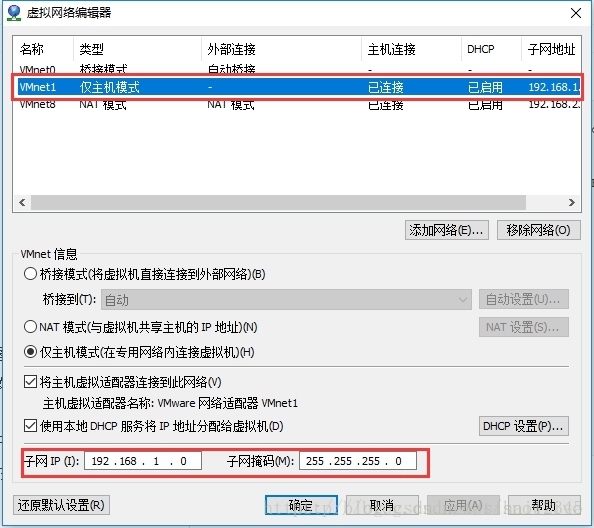Click the 主机连接 column header
594x528 pixels.
411,49
